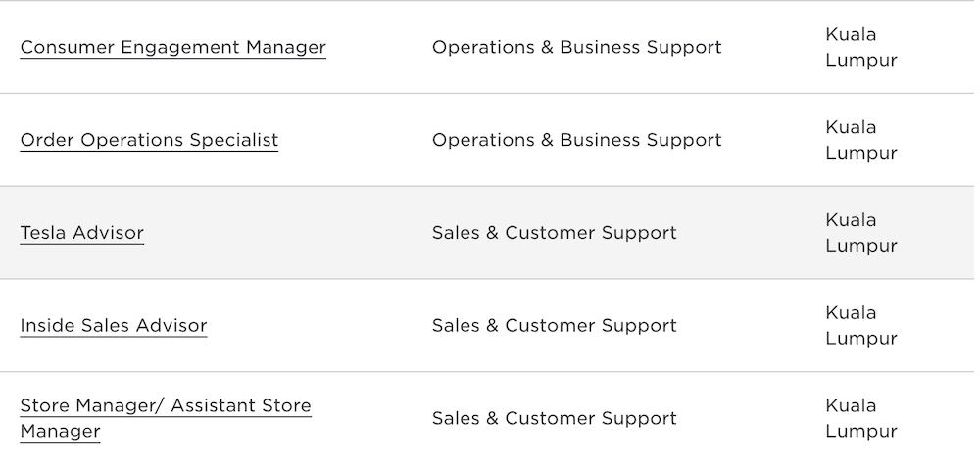Click the department text for Store Manager
The image size is (980, 469).
point(554,418)
